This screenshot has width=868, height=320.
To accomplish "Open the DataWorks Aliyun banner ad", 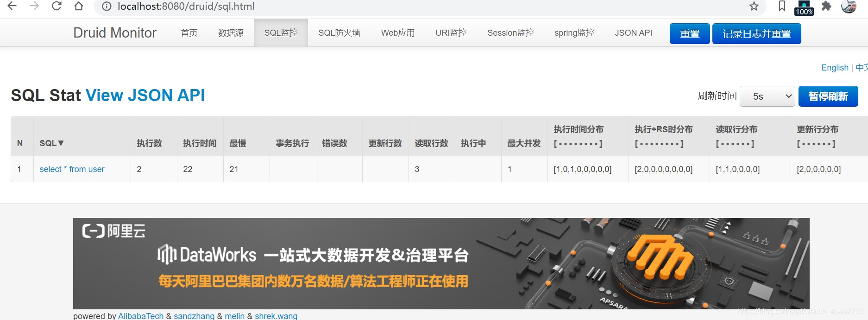I will tap(441, 263).
